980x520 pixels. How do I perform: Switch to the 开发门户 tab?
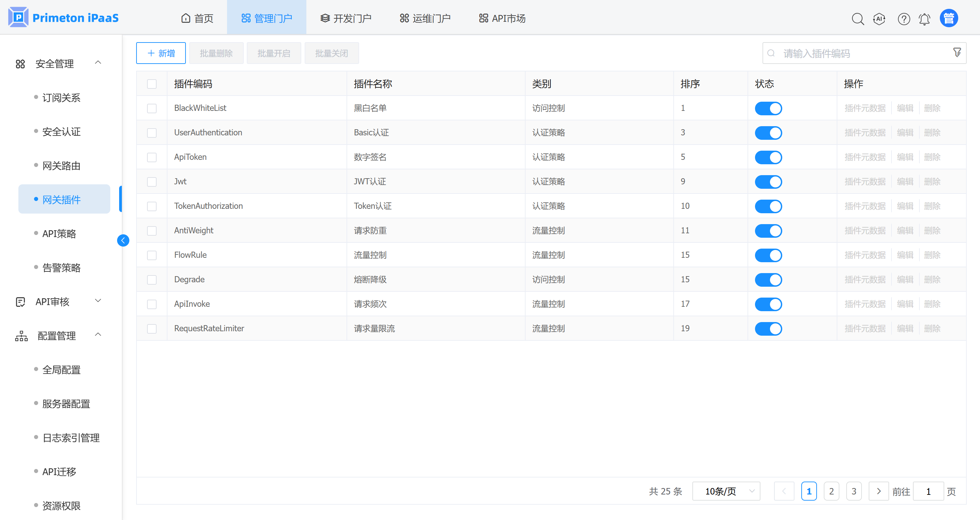[346, 18]
